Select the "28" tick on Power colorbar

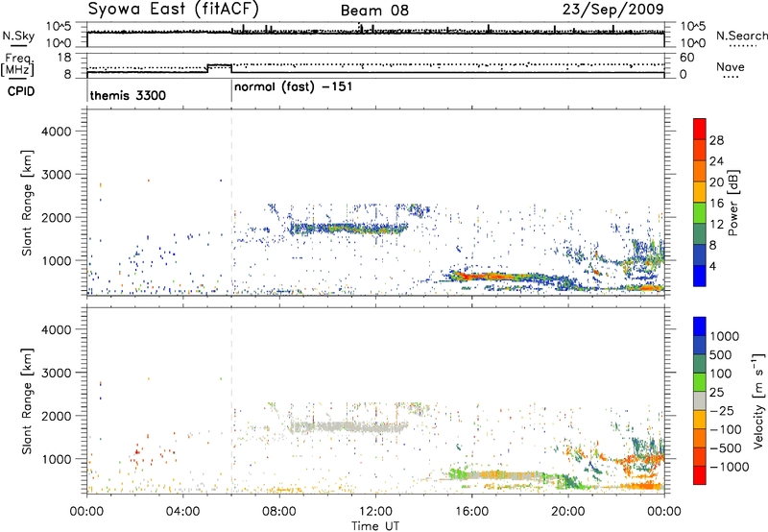(x=716, y=140)
